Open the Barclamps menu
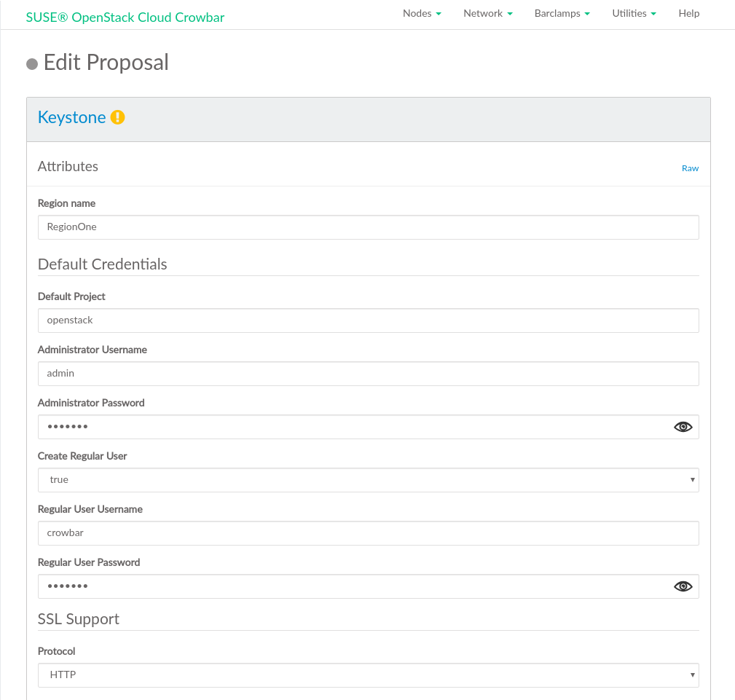Screen dimensions: 735x700 click(x=562, y=14)
